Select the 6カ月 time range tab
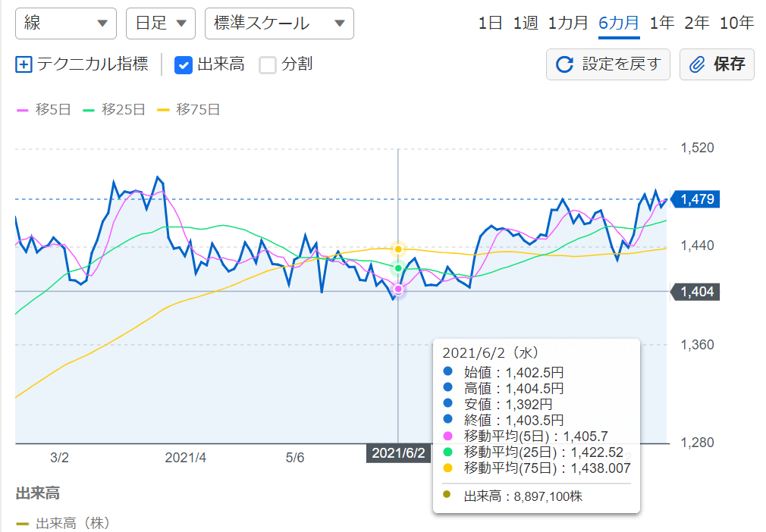 click(619, 23)
